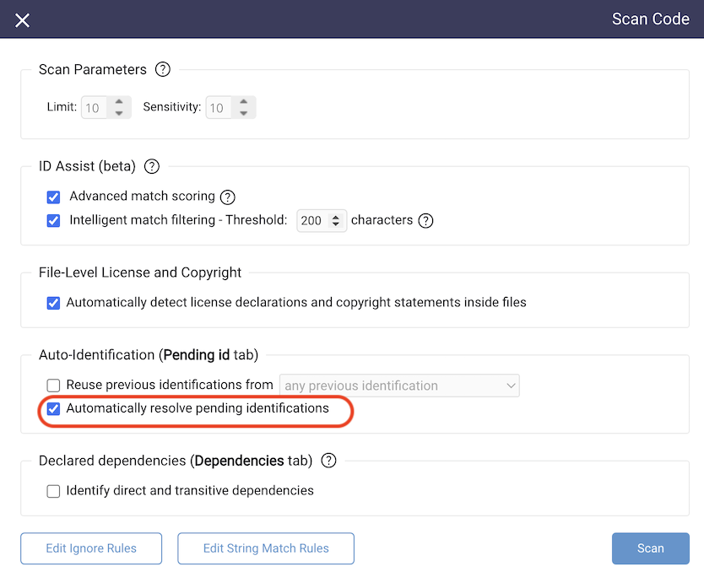Decrease the Sensitivity value
This screenshot has width=704, height=588.
243,113
